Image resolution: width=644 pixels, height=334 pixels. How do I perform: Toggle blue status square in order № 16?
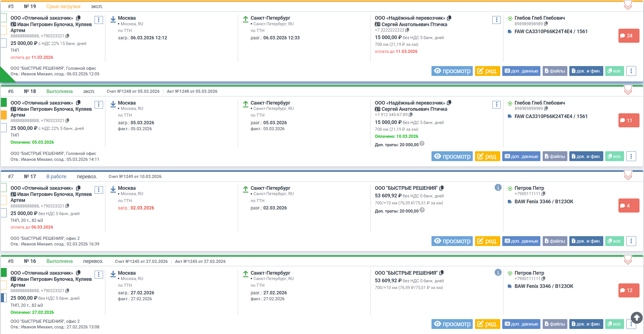point(4,297)
